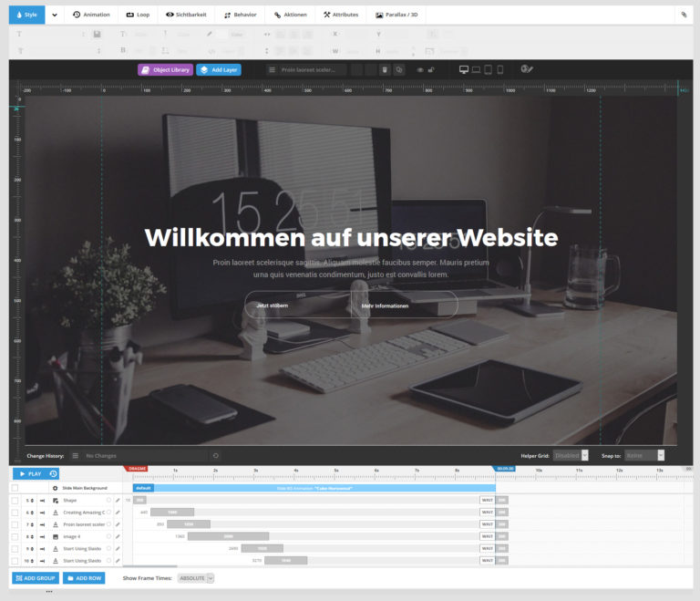Edit the Shape layer with the pencil icon

point(118,501)
